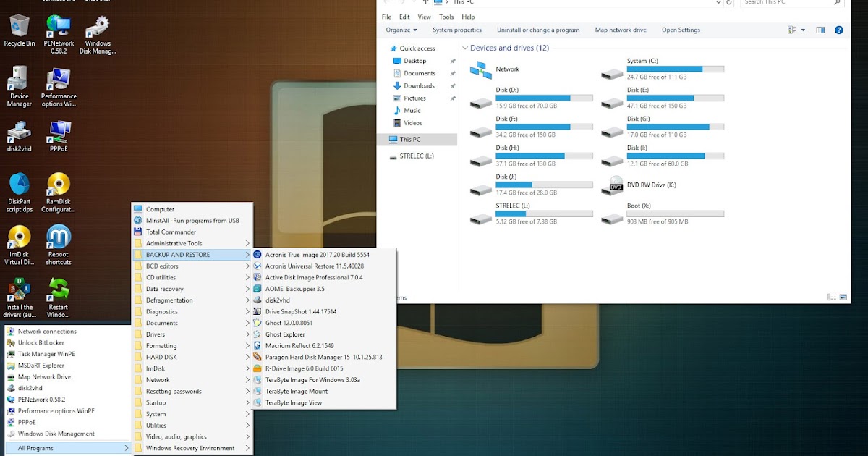The image size is (868, 456).
Task: Open the Organize dropdown menu
Action: point(400,30)
